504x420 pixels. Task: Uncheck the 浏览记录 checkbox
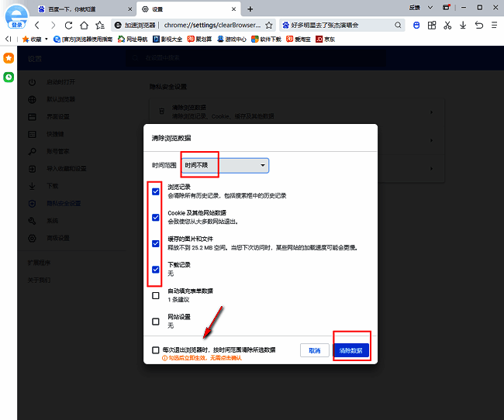click(156, 191)
